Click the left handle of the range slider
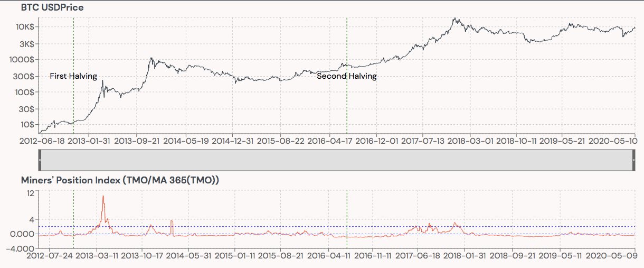The width and height of the screenshot is (644, 268). pyautogui.click(x=40, y=160)
